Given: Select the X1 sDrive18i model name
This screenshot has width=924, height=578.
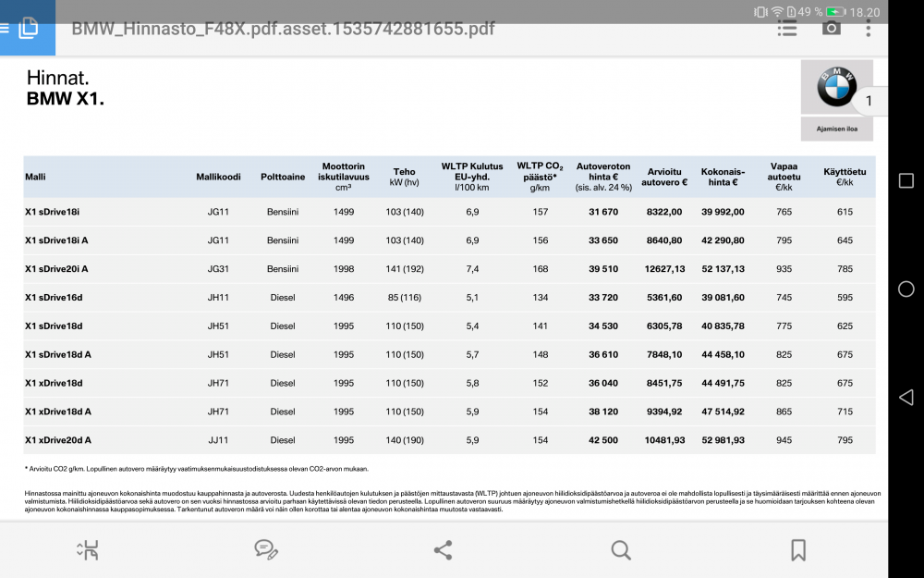Looking at the screenshot, I should point(52,212).
